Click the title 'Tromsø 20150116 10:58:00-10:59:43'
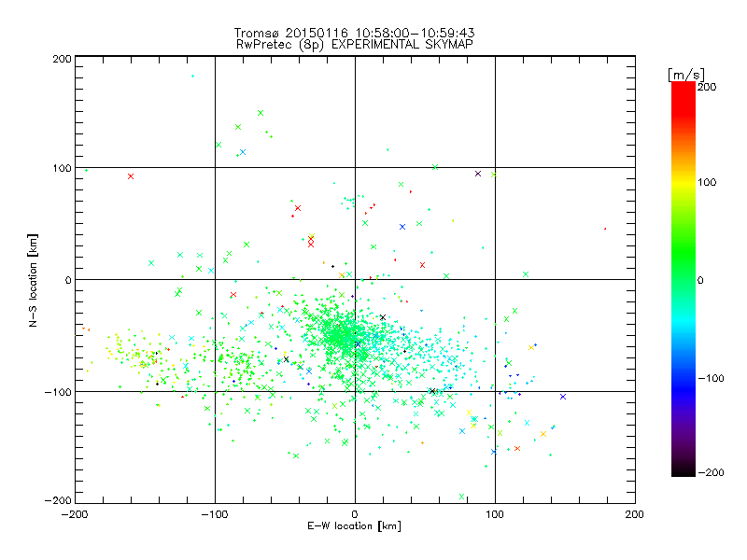 point(354,33)
